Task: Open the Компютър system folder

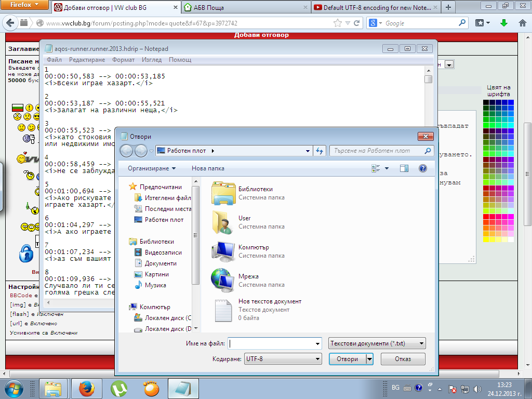Action: click(224, 251)
